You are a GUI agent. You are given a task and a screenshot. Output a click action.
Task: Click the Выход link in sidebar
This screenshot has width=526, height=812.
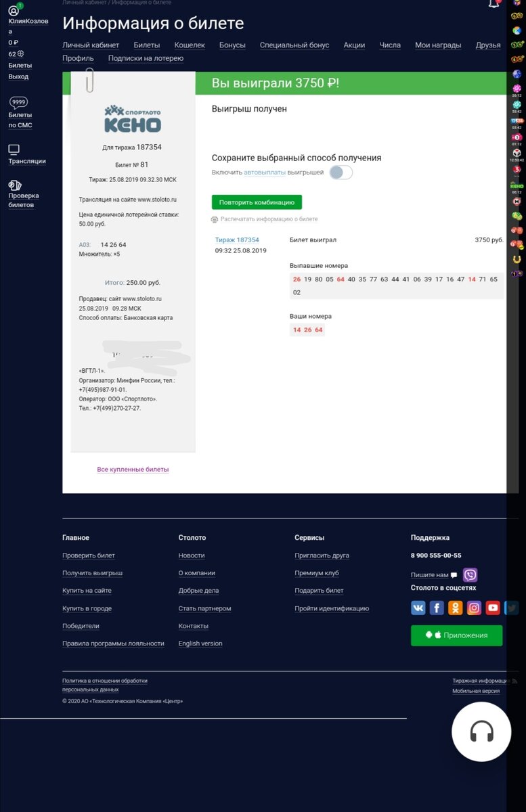tap(18, 76)
